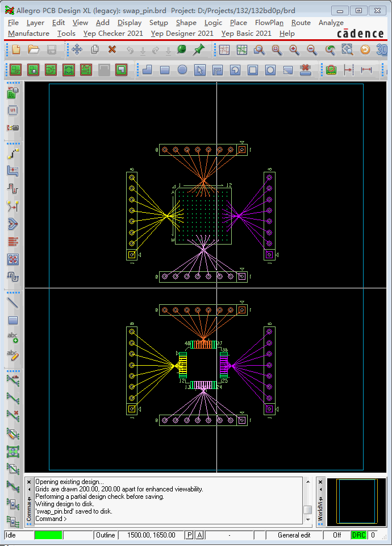This screenshot has width=392, height=546.
Task: Click the up arrow of the command log scrollbar
Action: pyautogui.click(x=307, y=482)
